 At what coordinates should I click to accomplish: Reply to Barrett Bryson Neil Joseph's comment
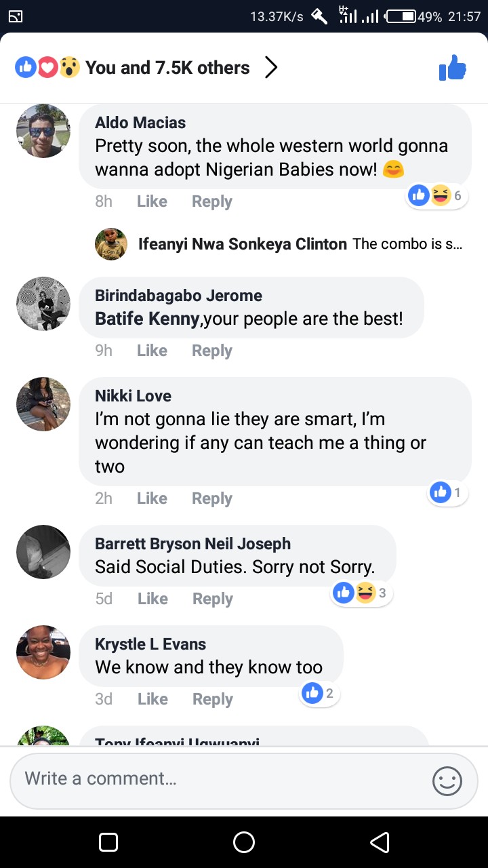coord(212,599)
